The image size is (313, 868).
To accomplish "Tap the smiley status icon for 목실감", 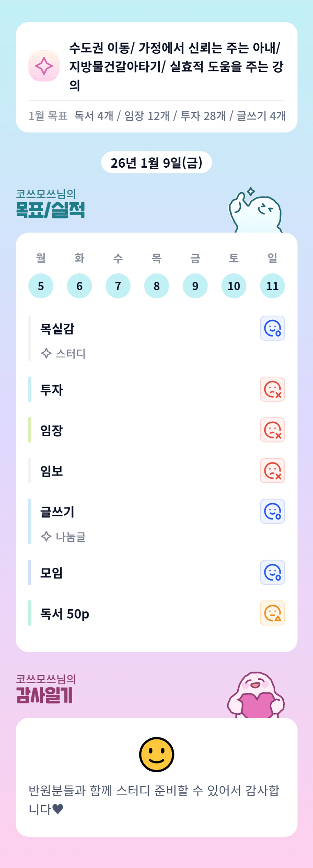I will pos(272,328).
